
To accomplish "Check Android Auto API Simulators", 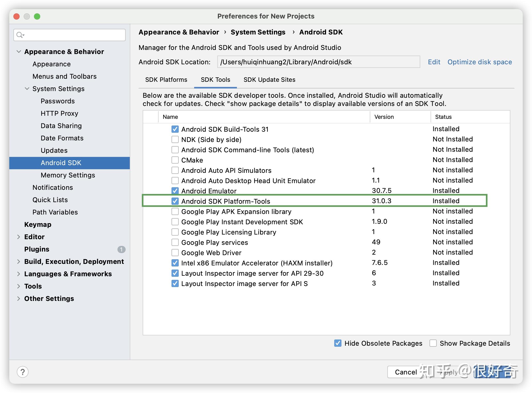I will pyautogui.click(x=175, y=170).
